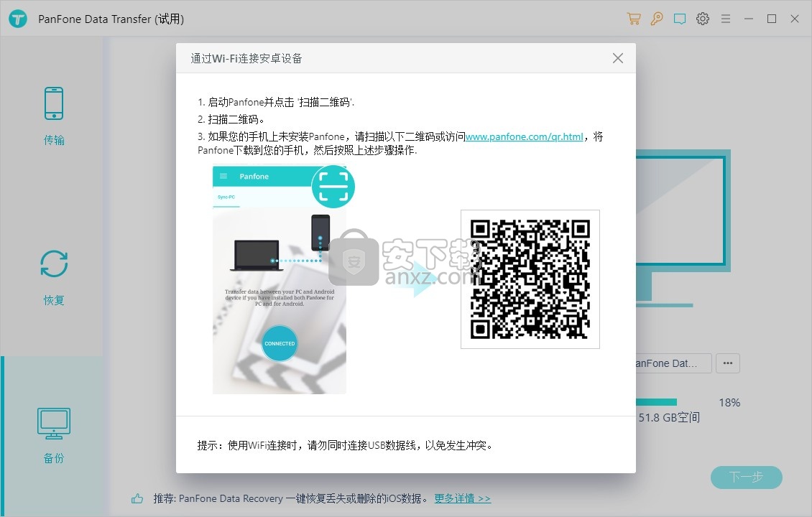The width and height of the screenshot is (812, 517).
Task: Click the dialog title 通过Wi-Fi连接安卓设备
Action: pyautogui.click(x=246, y=58)
